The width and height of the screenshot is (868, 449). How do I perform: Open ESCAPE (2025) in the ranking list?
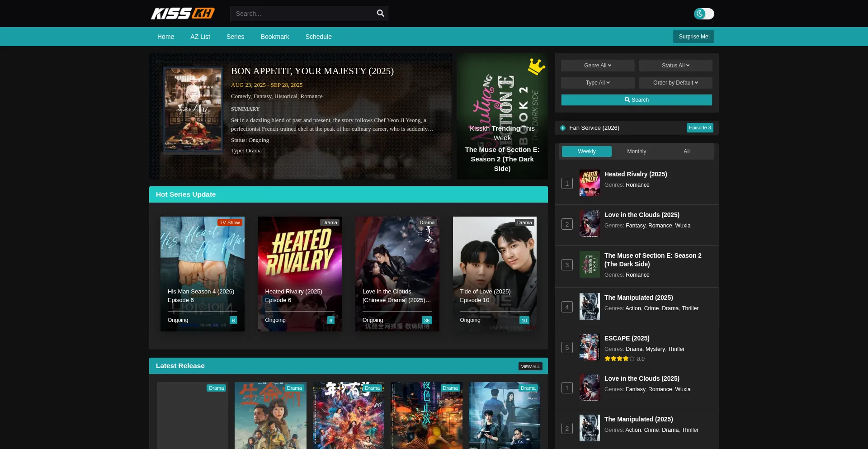(x=627, y=338)
